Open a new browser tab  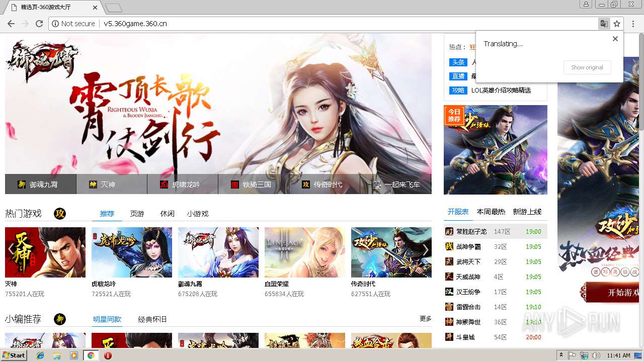pos(114,8)
